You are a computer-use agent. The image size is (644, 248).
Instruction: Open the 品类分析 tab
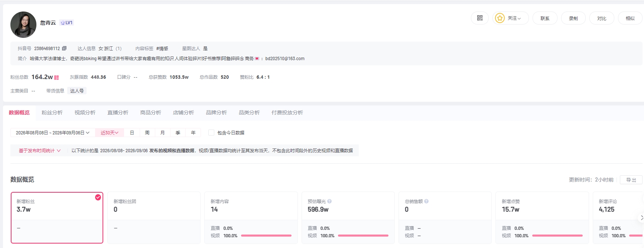pos(249,112)
